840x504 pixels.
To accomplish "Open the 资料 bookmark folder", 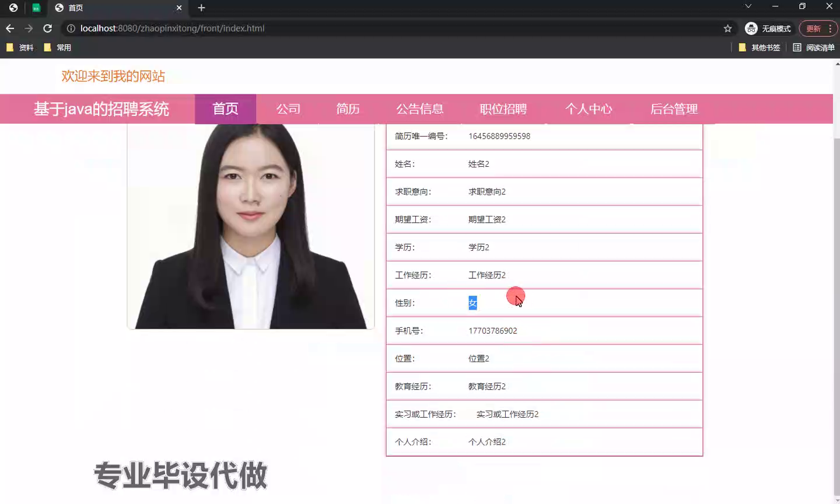I will tap(20, 47).
